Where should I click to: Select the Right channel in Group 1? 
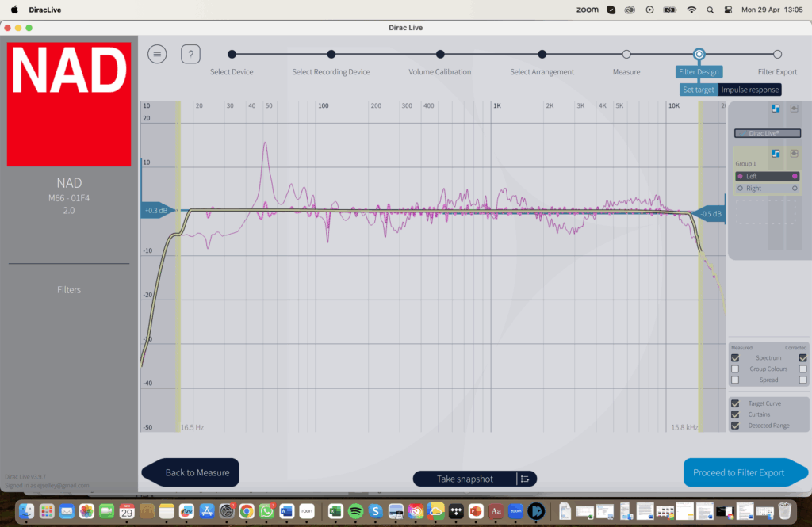point(753,189)
